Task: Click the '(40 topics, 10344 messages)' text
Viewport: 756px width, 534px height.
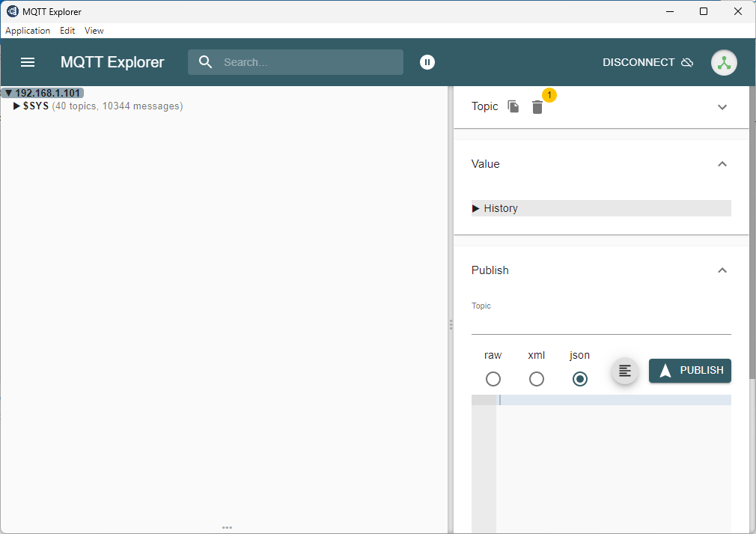Action: [x=118, y=106]
